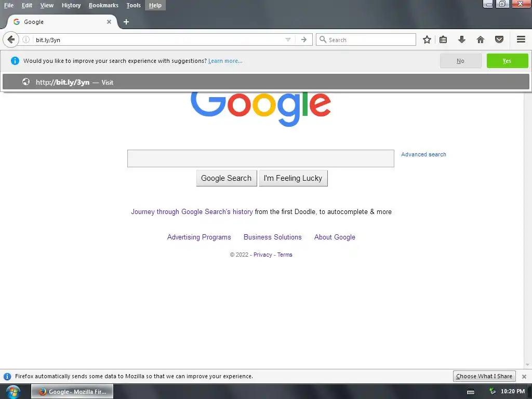The width and height of the screenshot is (532, 399).
Task: Open the on-screen keyboard tray icon
Action: pos(471,392)
